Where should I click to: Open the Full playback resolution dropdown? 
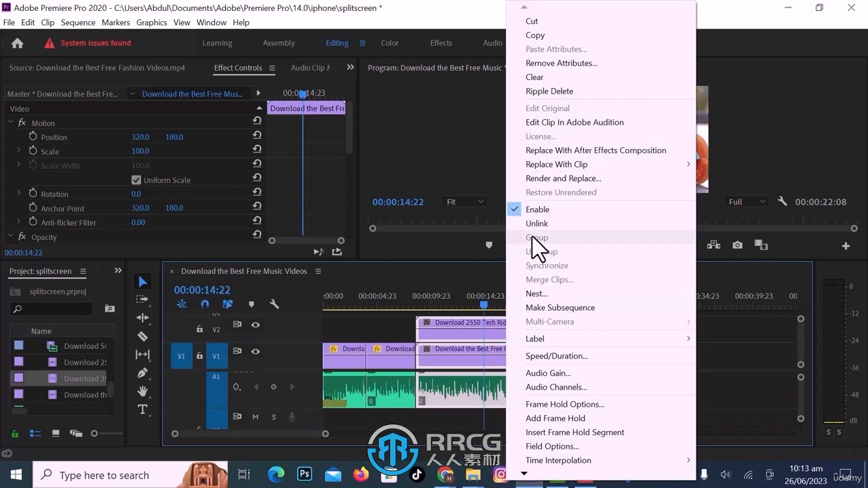click(x=747, y=202)
